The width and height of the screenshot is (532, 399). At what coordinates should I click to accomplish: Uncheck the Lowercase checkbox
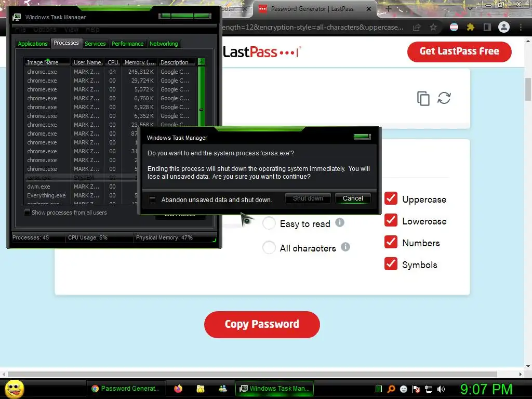391,220
